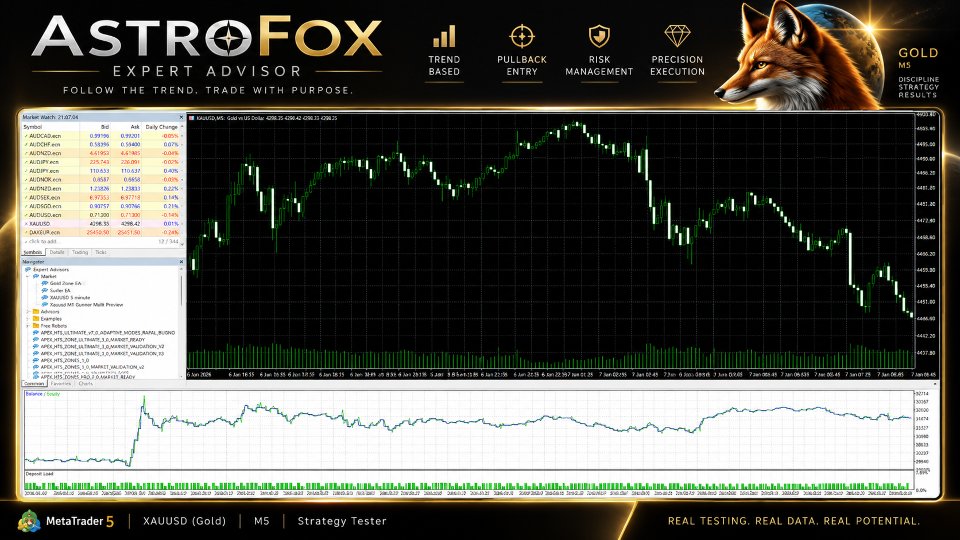Click the Free Robots folder icon
960x540 pixels.
pyautogui.click(x=36, y=326)
